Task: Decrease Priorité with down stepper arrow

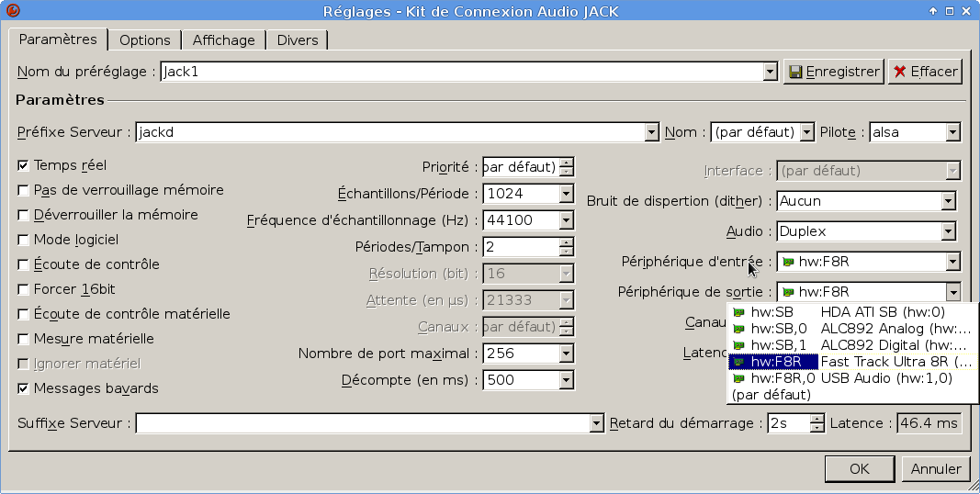Action: tap(567, 172)
